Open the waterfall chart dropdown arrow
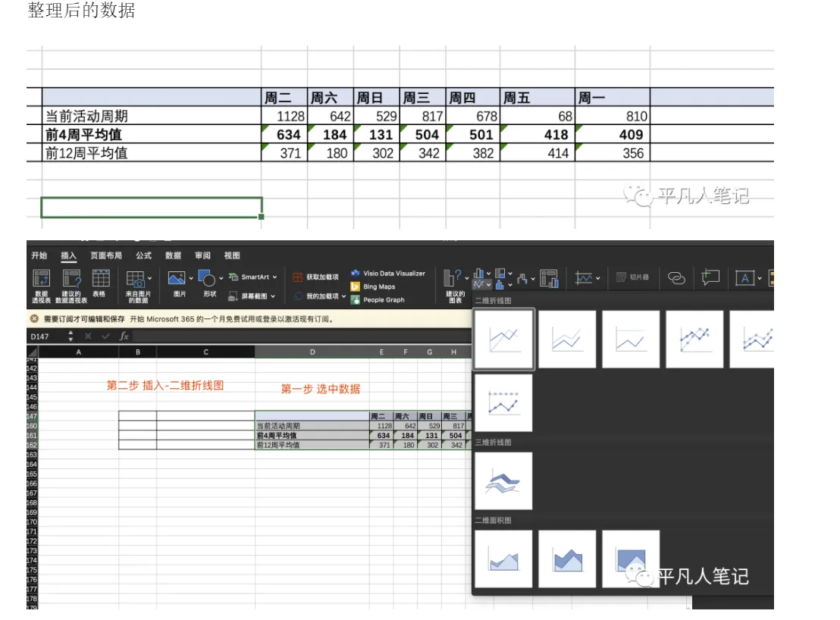 click(532, 279)
